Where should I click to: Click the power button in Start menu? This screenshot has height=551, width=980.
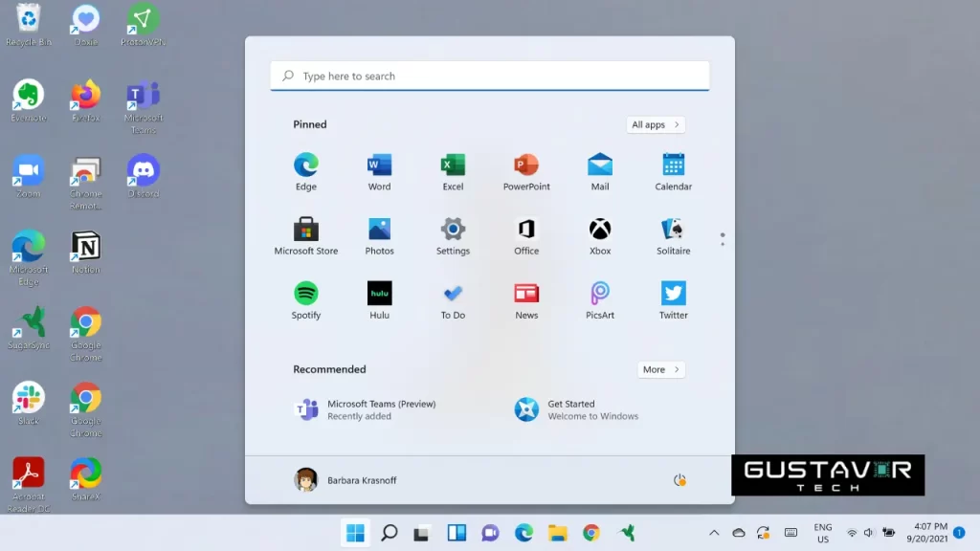coord(679,480)
